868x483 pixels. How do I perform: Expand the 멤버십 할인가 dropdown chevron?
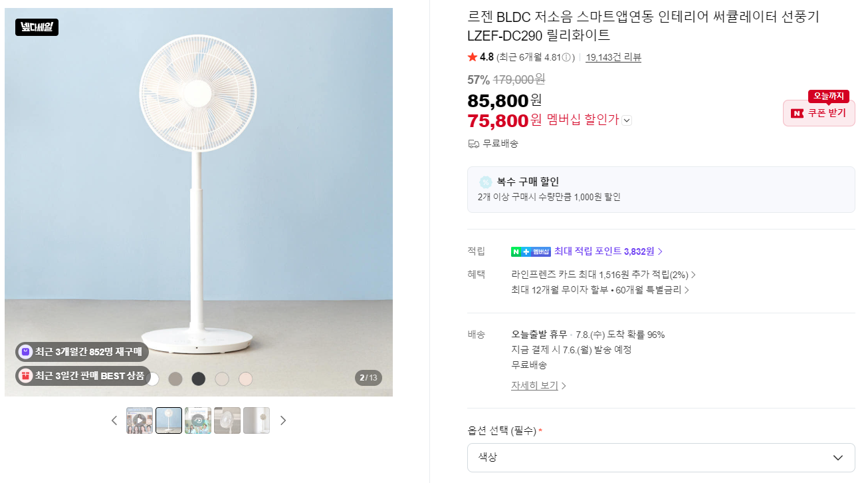coord(627,120)
